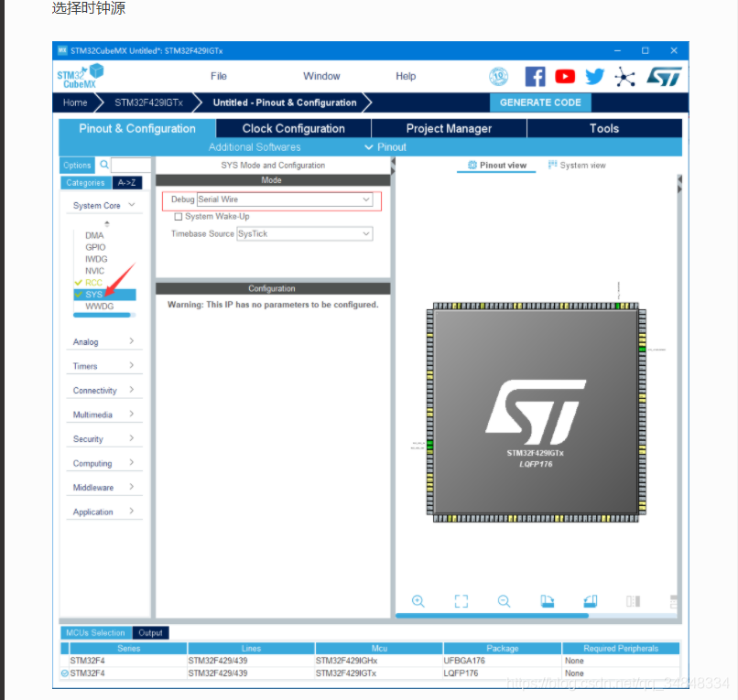Switch to A->Z list view

(127, 182)
